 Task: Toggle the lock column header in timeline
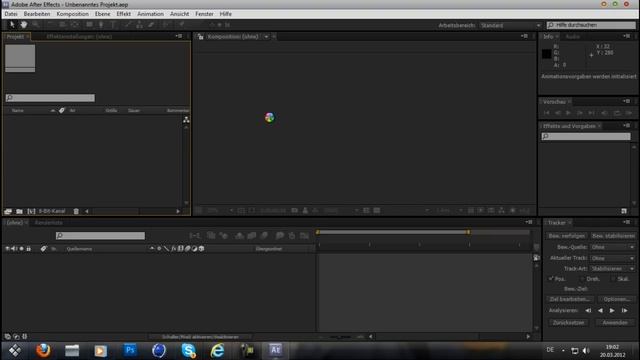(x=29, y=249)
